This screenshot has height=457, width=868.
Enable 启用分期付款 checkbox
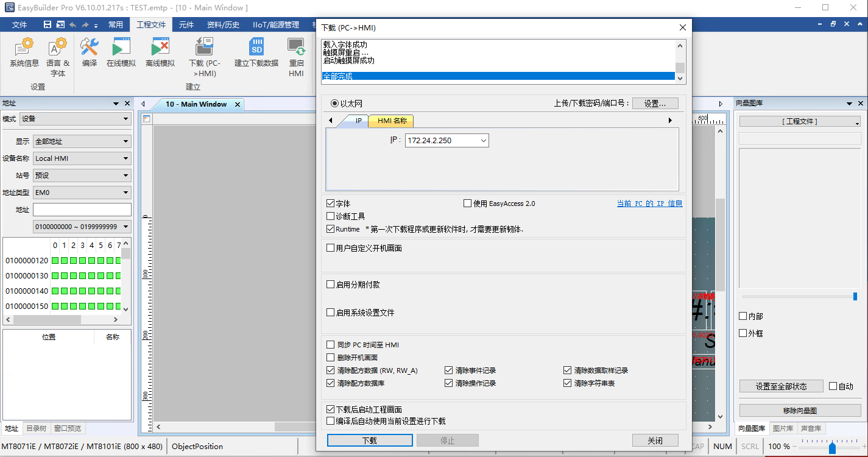331,285
